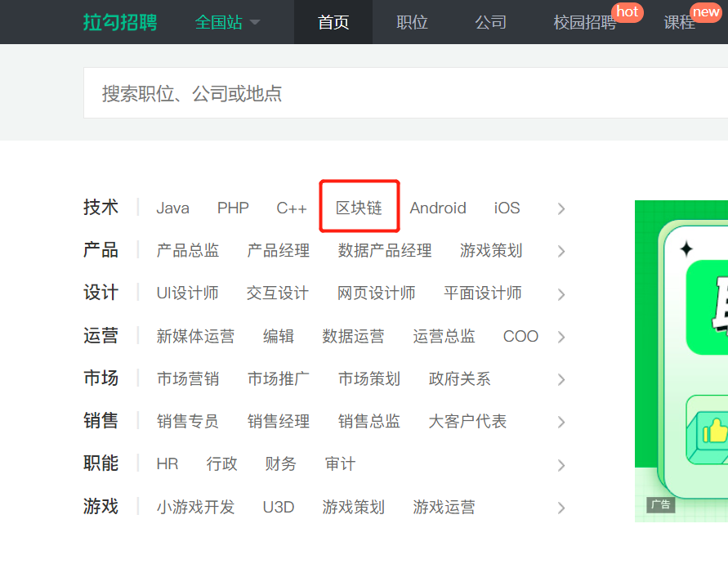Click the 运营 category heading

(100, 335)
